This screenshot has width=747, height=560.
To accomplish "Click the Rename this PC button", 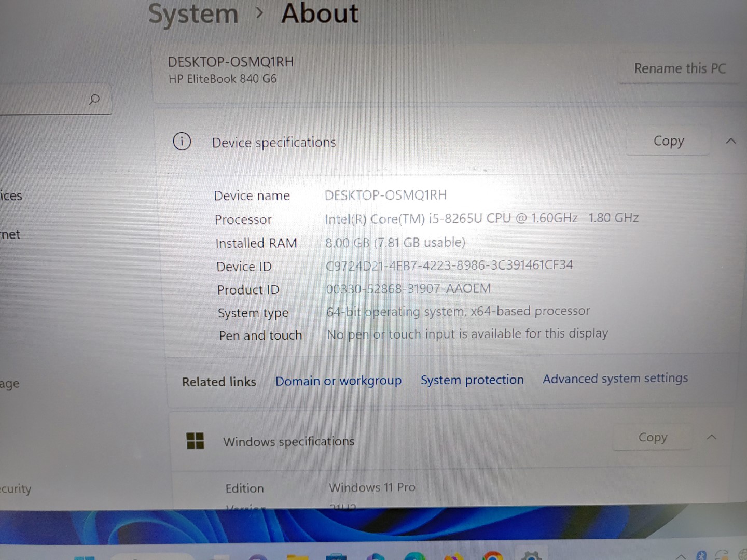I will tap(679, 68).
